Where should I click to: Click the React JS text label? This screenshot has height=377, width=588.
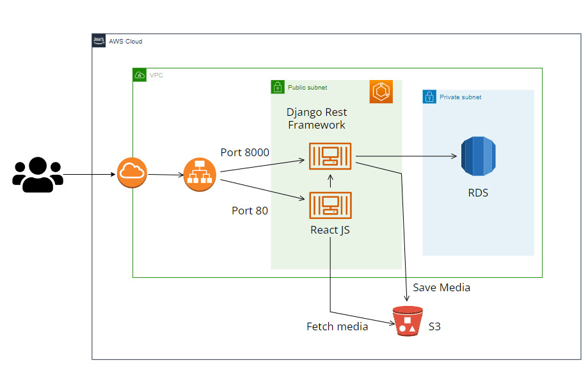click(330, 230)
